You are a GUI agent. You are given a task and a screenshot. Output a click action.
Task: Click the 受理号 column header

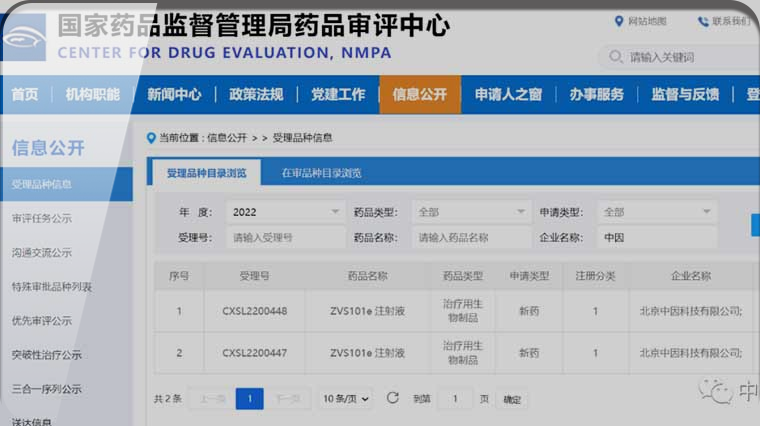pyautogui.click(x=254, y=276)
